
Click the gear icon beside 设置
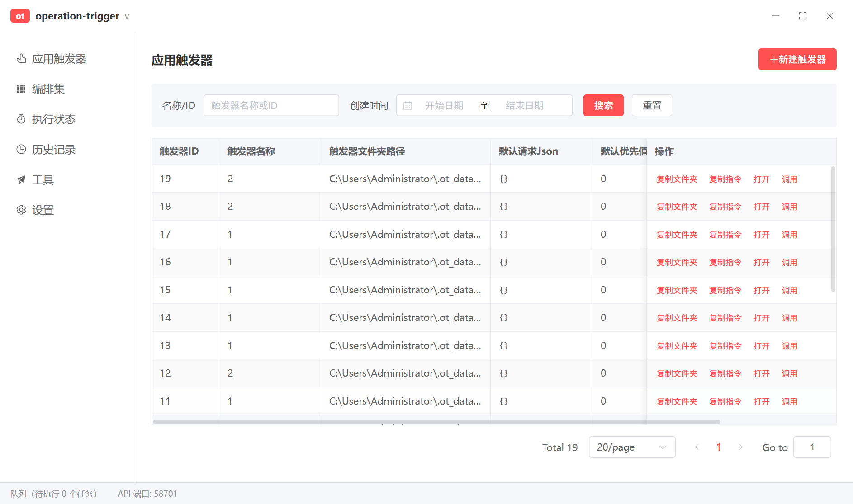[x=21, y=210]
